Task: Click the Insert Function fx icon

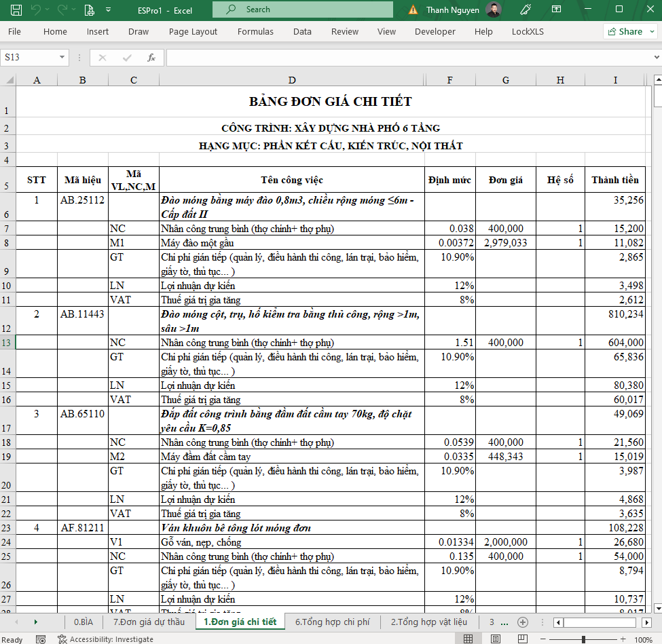Action: (151, 58)
